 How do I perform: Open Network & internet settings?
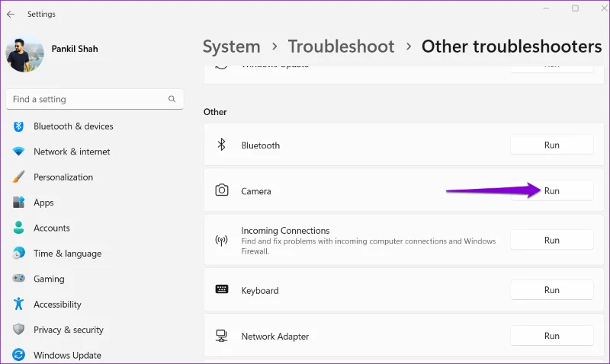coord(72,152)
